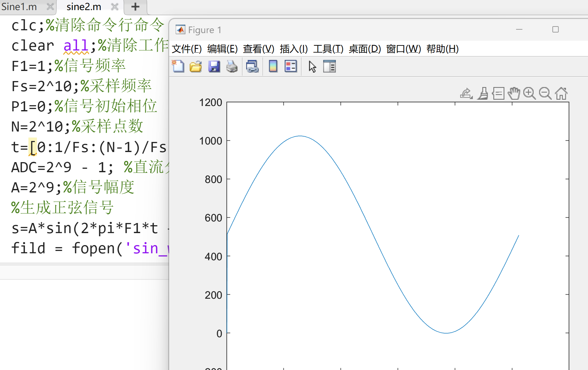Switch to the Sine1.m editor tab
This screenshot has width=588, height=370.
[19, 7]
